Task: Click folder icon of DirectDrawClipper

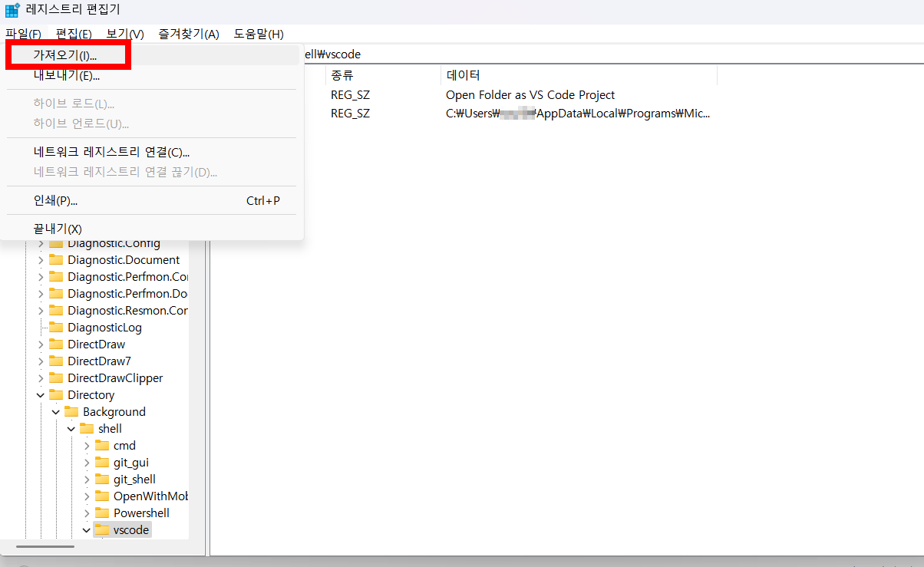Action: click(56, 378)
